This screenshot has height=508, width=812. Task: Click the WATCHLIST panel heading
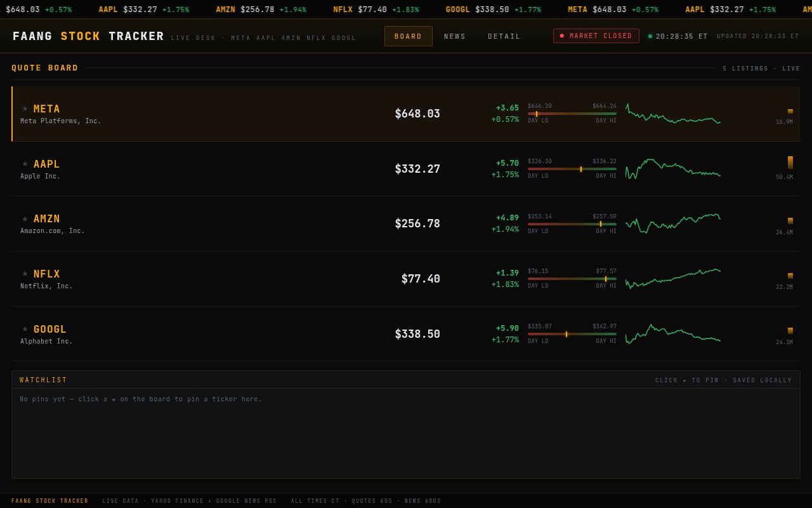43,380
